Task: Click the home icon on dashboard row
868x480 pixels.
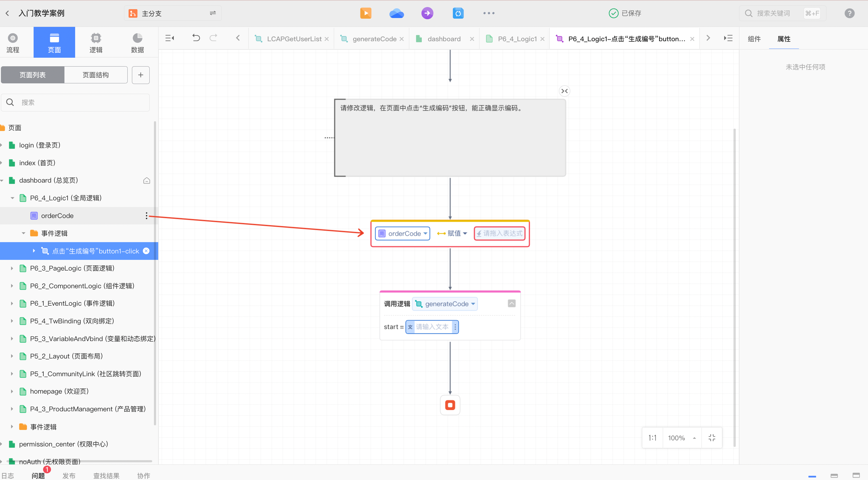Action: [x=147, y=180]
